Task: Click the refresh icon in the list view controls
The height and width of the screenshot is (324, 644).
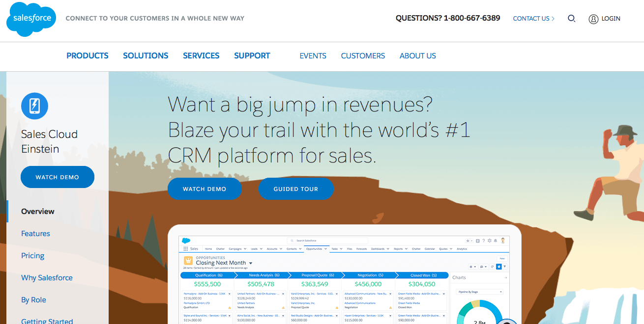Action: [492, 267]
